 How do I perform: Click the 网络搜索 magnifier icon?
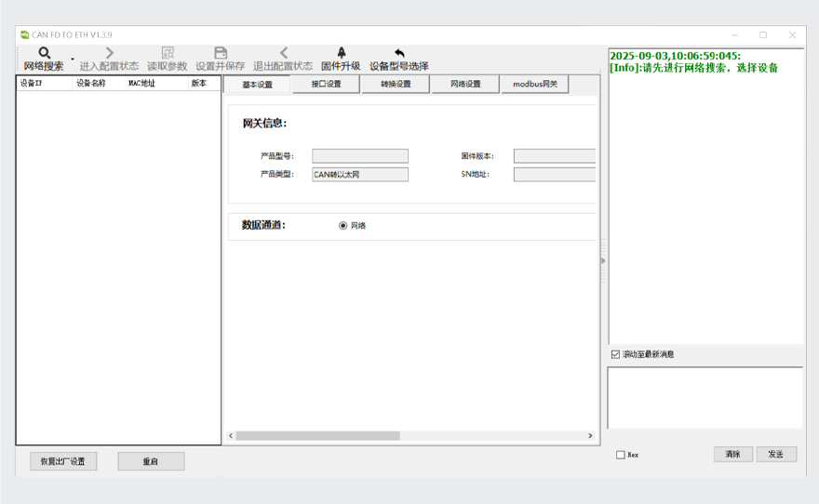tap(44, 54)
